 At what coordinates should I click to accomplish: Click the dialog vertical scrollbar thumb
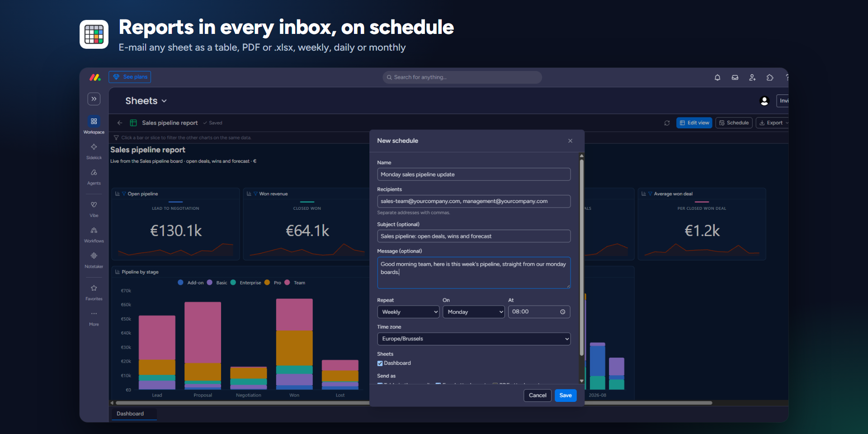pyautogui.click(x=582, y=258)
